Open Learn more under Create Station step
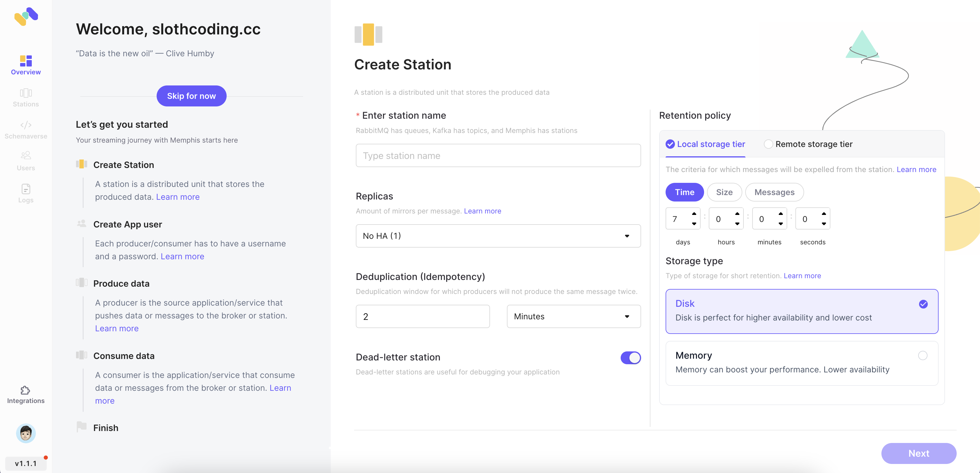The image size is (980, 473). click(x=178, y=197)
